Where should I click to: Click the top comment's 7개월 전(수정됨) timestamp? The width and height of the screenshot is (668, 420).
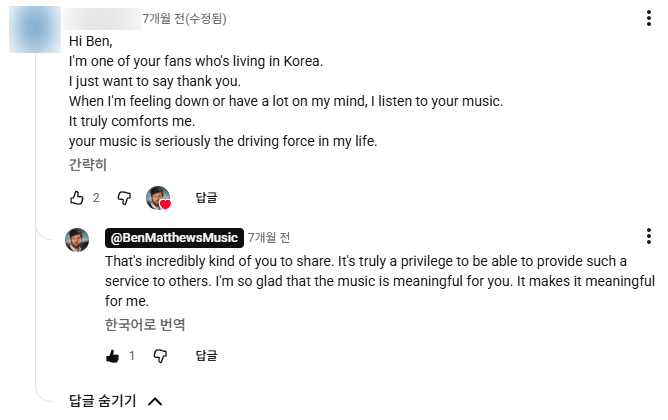tap(184, 19)
